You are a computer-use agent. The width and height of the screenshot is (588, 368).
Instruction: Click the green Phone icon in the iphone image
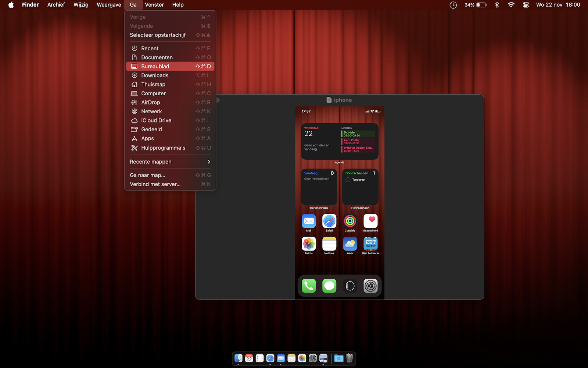pos(309,286)
